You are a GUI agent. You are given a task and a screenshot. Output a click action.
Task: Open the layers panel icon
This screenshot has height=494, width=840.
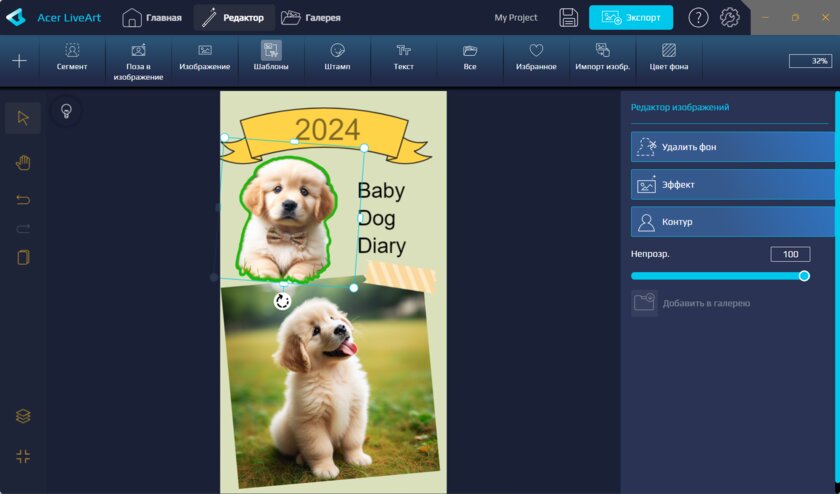click(23, 416)
